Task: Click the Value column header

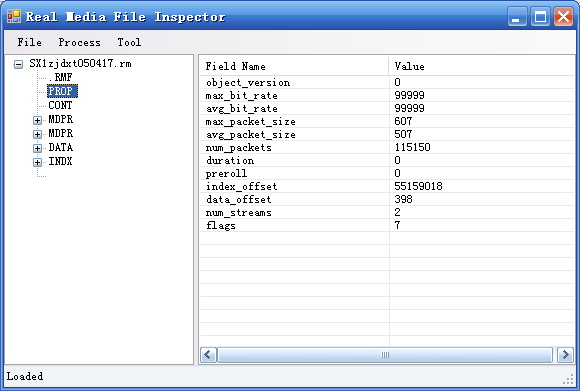Action: [x=482, y=66]
